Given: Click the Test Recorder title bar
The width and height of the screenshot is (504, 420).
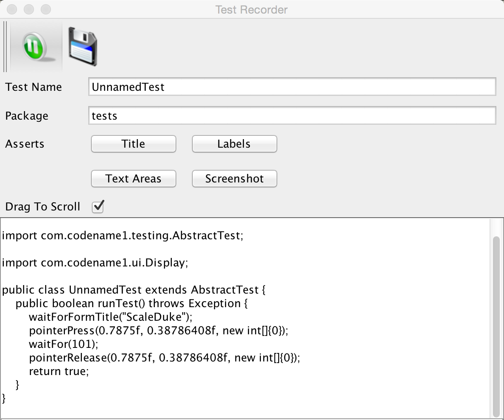Looking at the screenshot, I should (251, 9).
